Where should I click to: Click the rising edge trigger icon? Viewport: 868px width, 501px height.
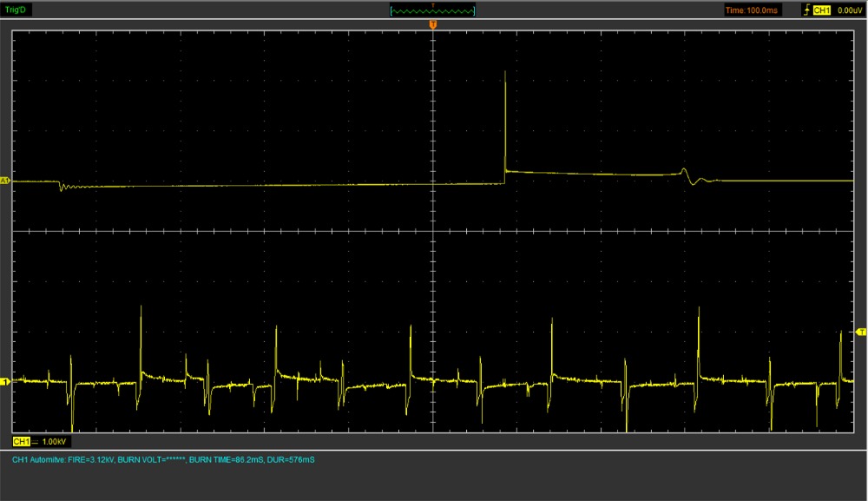click(x=808, y=10)
